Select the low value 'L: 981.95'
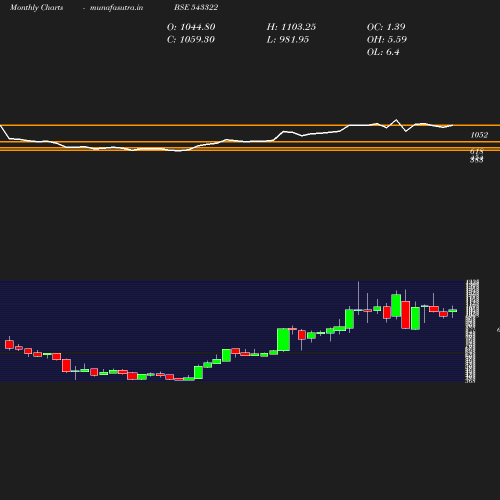Image resolution: width=500 pixels, height=500 pixels. point(288,40)
